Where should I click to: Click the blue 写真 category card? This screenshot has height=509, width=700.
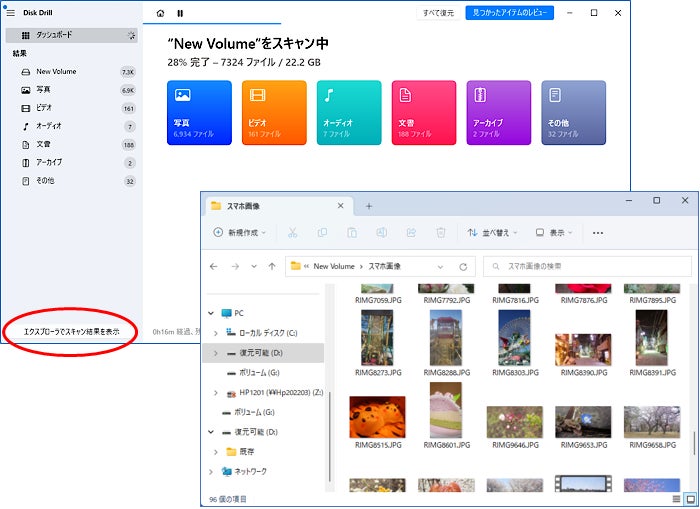click(x=199, y=113)
